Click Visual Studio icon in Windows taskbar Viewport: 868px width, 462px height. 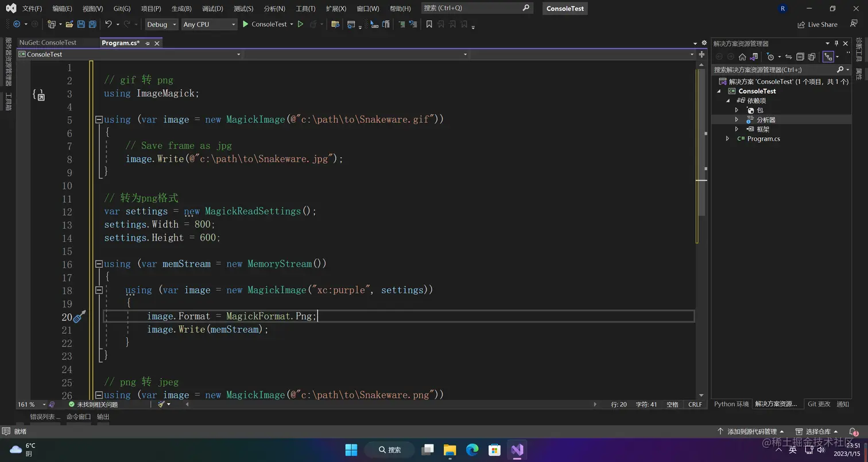click(517, 450)
